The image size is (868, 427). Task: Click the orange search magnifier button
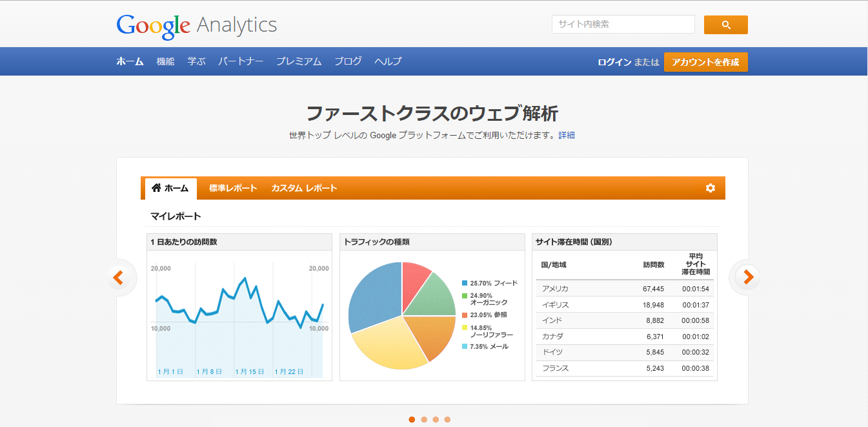[725, 25]
